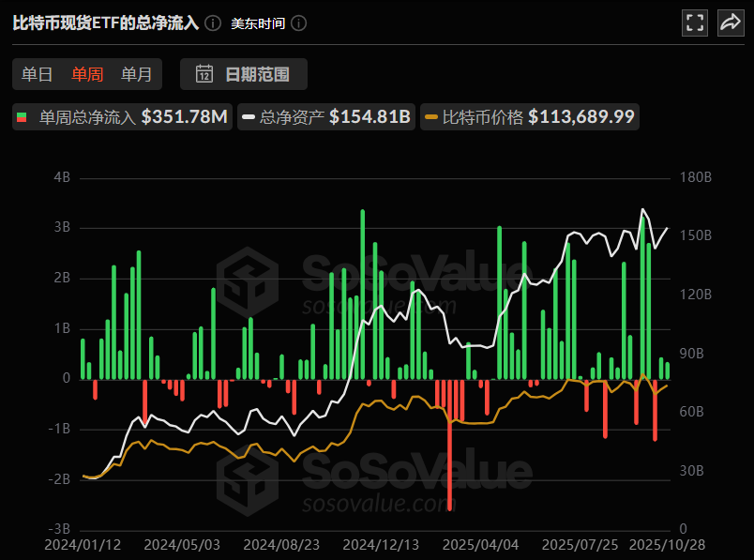754x560 pixels.
Task: Open the 日期范围 date picker
Action: pos(242,74)
